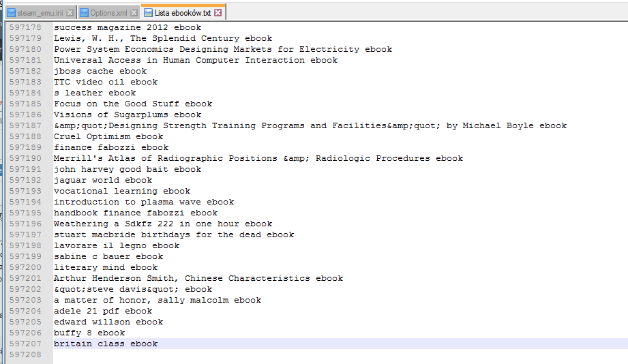The width and height of the screenshot is (628, 364).
Task: Click the save icon on steam_emu.ini tab
Action: [x=11, y=13]
